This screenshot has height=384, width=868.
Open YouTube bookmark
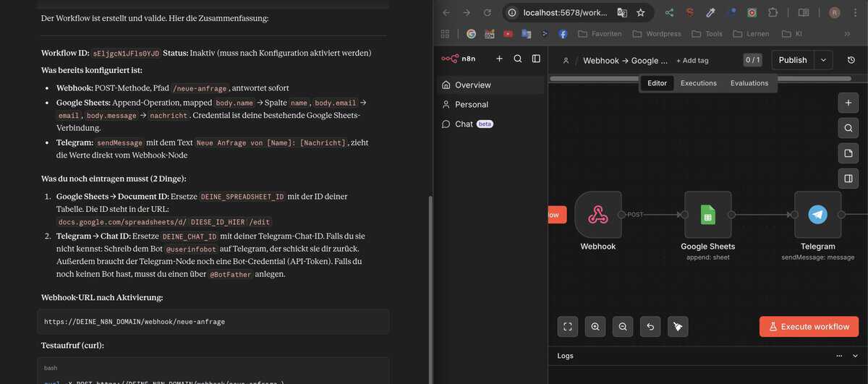click(x=508, y=33)
